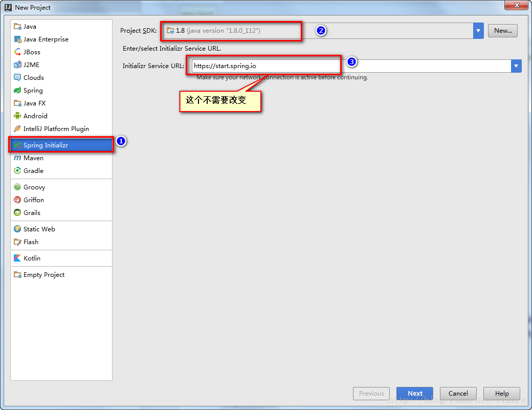Expand the Initializr Service URL dropdown arrow
532x410 pixels.
pos(516,66)
